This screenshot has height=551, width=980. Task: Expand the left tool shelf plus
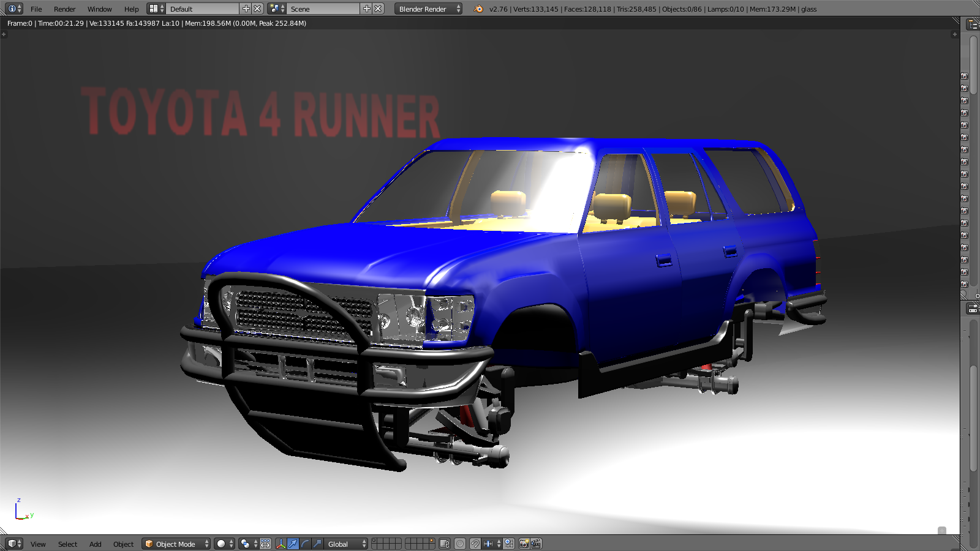(4, 34)
